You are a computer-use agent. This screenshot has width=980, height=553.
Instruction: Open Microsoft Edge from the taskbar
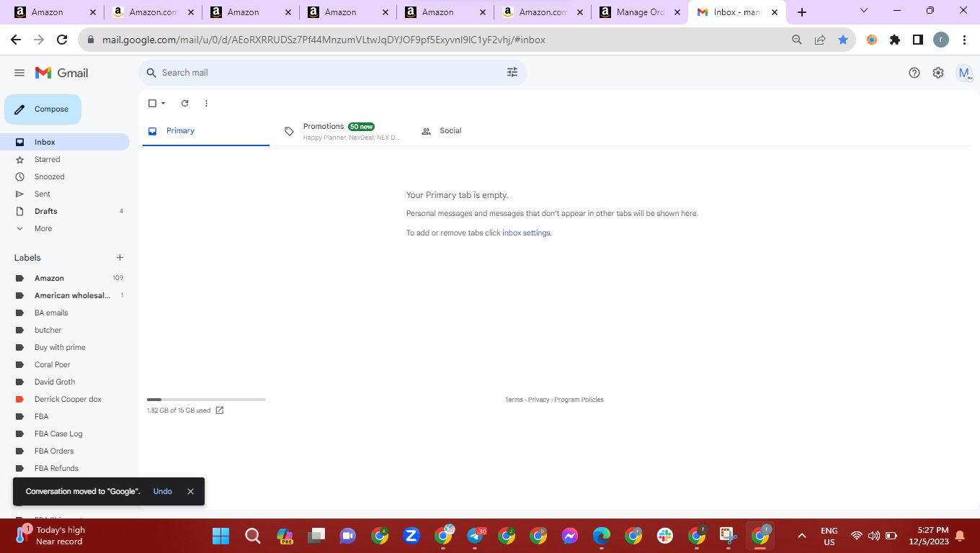[x=602, y=536]
